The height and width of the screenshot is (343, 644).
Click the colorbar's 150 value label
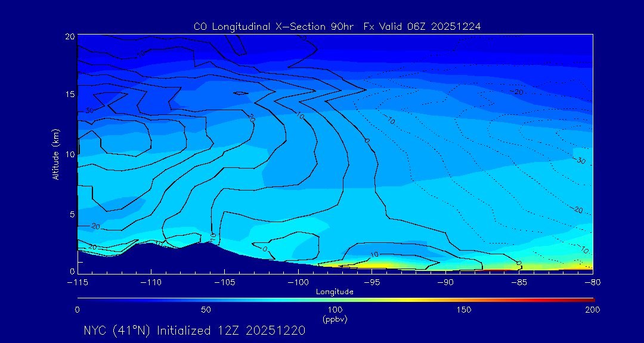pyautogui.click(x=464, y=310)
